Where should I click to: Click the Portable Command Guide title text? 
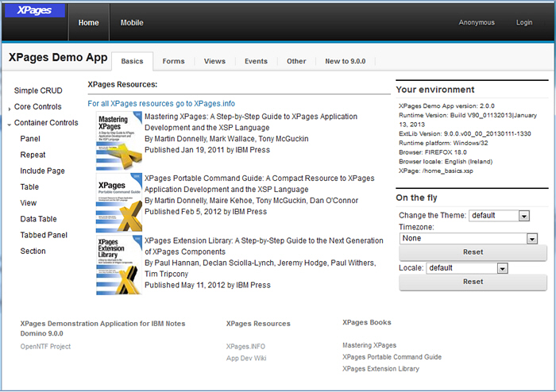pyautogui.click(x=260, y=183)
